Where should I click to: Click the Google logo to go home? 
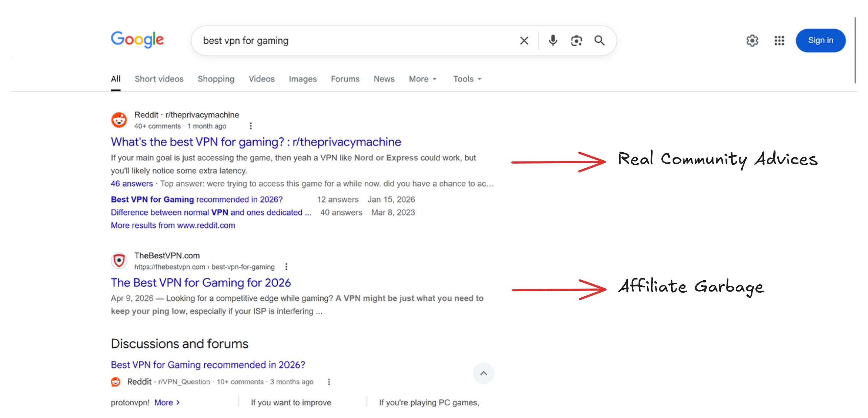pyautogui.click(x=137, y=40)
